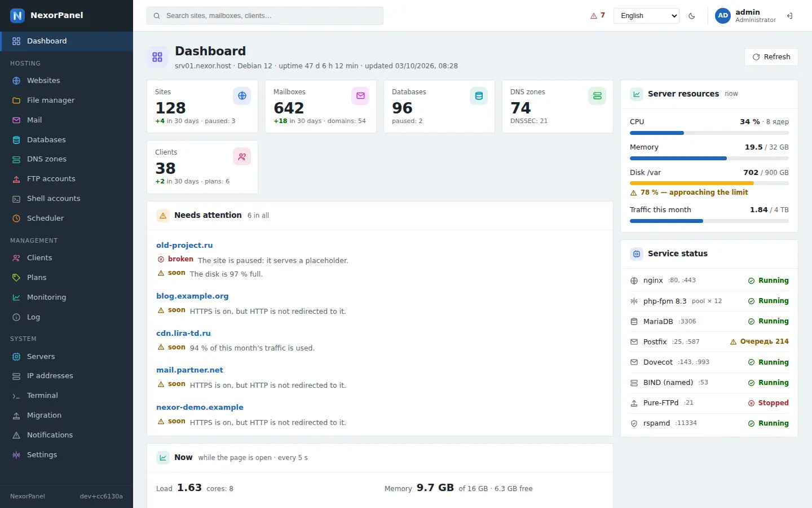Click the Refresh button

771,57
